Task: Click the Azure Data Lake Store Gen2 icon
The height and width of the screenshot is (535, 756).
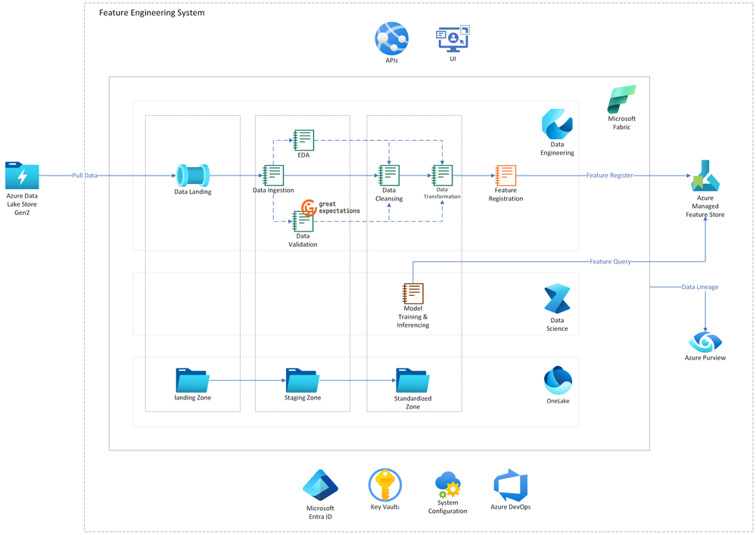Action: click(22, 176)
